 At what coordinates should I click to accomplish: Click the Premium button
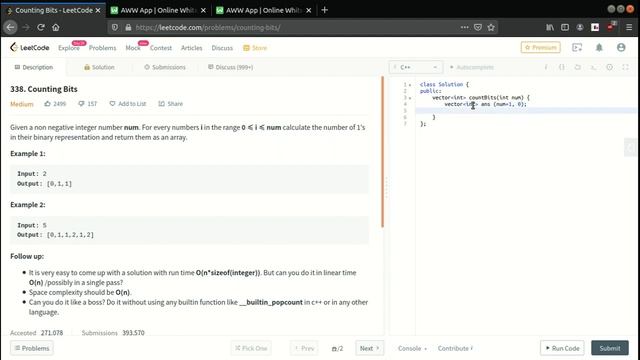tap(540, 48)
